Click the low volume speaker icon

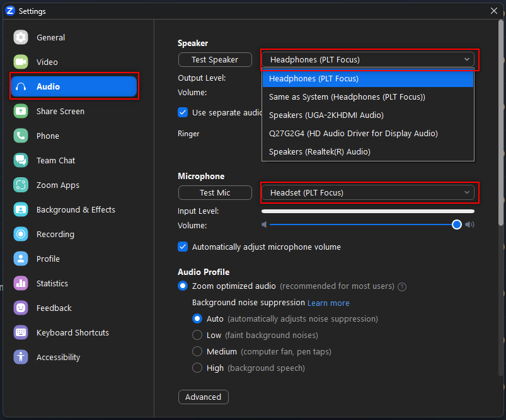click(x=264, y=225)
